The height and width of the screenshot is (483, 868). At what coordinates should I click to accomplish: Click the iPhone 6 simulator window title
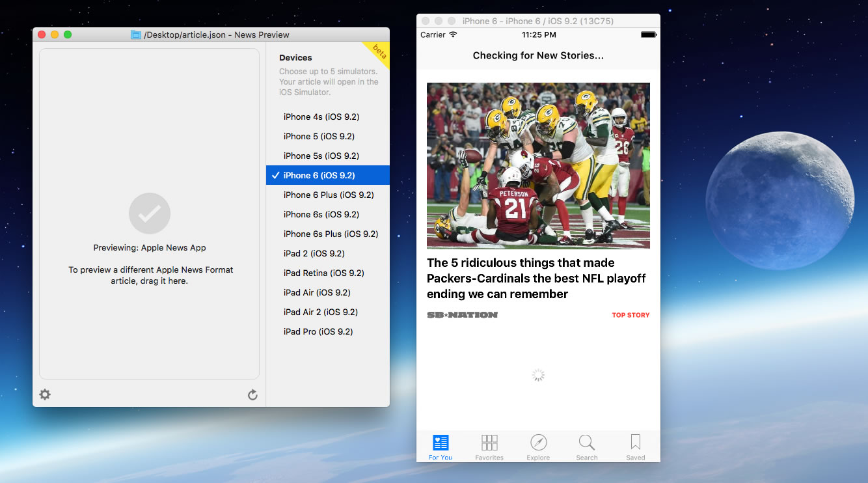pos(538,21)
